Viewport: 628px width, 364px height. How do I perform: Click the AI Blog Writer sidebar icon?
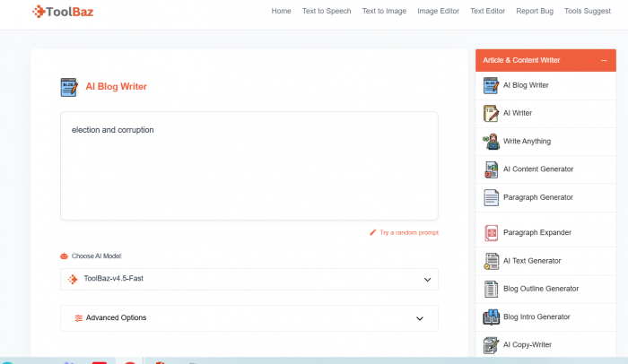[491, 85]
